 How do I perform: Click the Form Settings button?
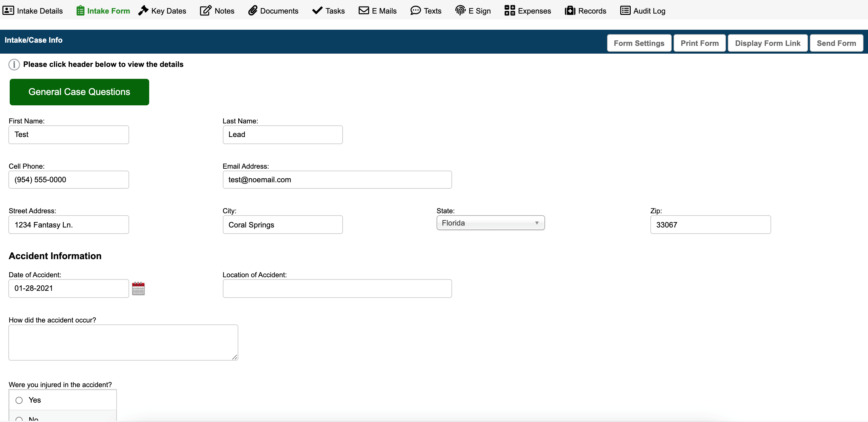tap(639, 43)
